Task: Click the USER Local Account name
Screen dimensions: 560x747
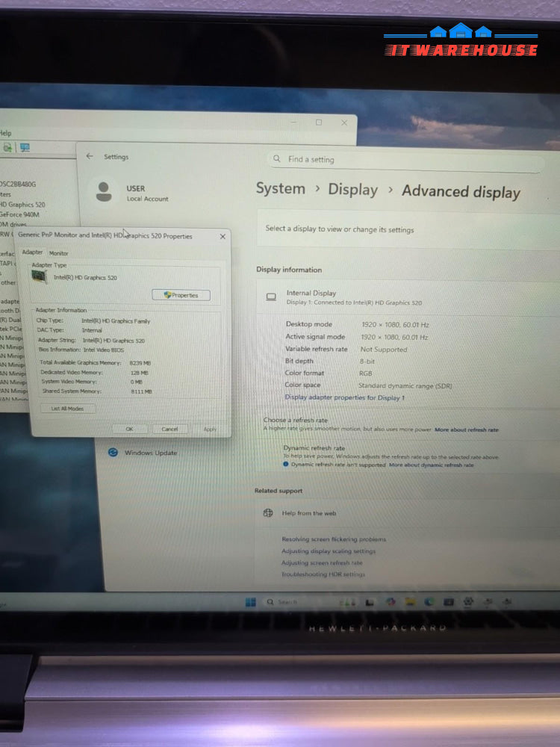Action: (x=147, y=193)
